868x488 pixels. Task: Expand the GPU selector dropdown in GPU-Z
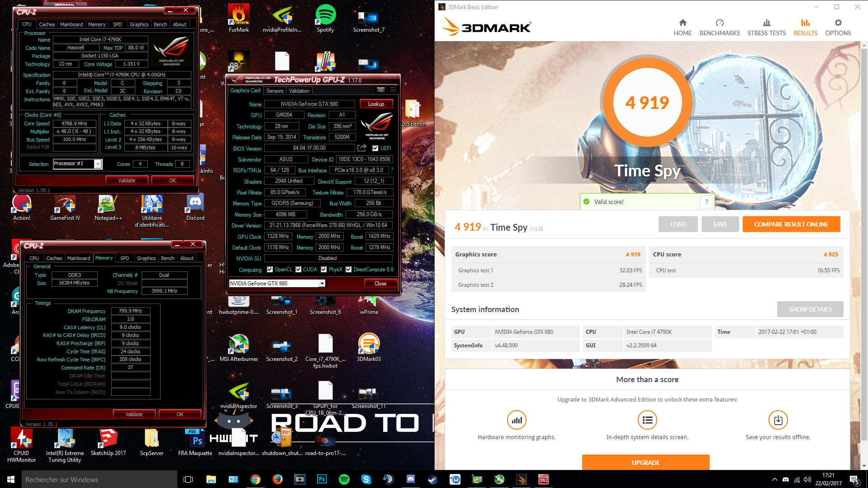[x=322, y=284]
